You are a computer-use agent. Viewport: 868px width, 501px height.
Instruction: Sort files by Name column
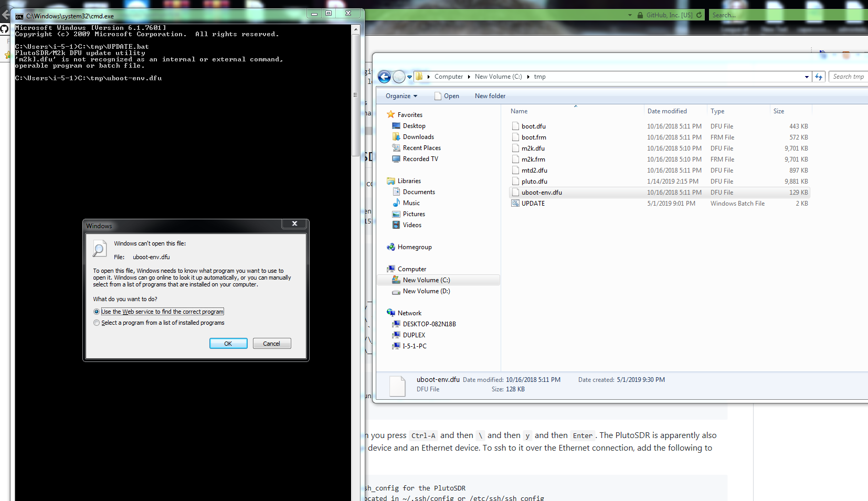pos(576,111)
